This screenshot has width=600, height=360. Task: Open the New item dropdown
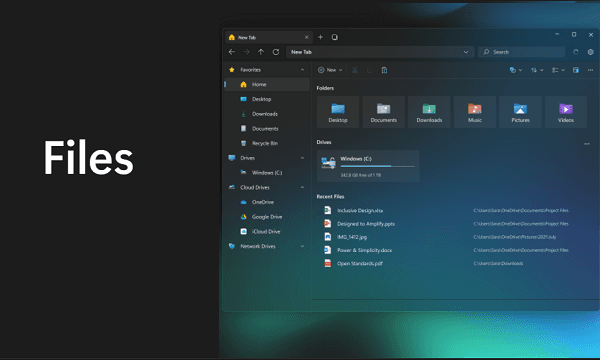click(330, 70)
